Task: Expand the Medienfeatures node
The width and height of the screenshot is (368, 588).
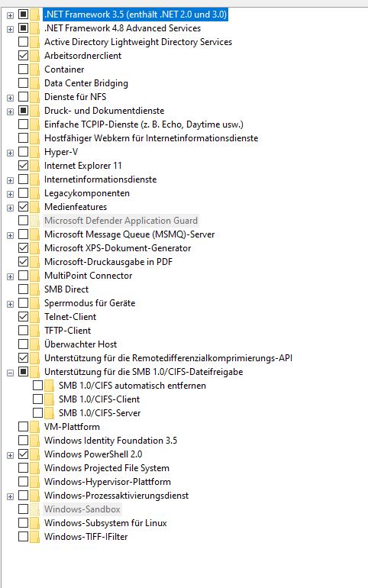Action: [x=10, y=208]
